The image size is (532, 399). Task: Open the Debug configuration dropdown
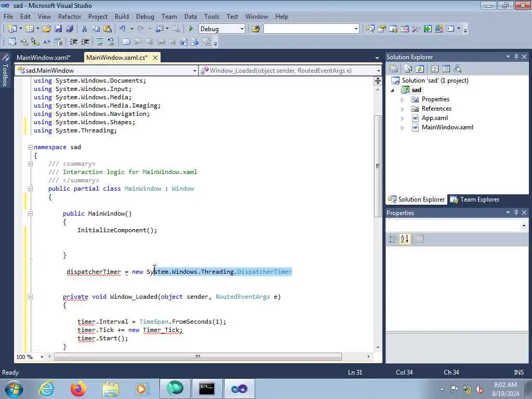coord(242,29)
